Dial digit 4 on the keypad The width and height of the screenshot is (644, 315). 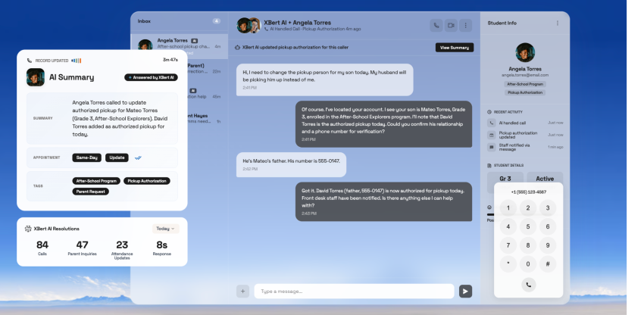click(x=508, y=226)
